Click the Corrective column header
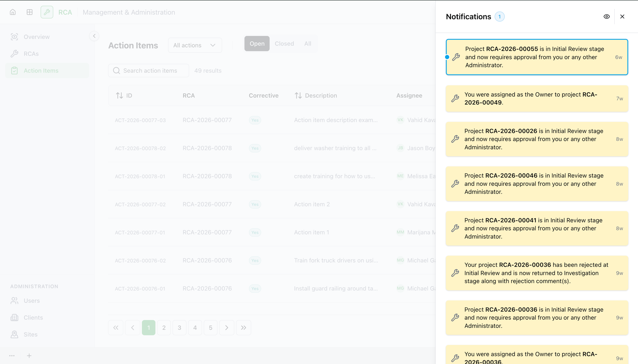Viewport: 638px width, 364px height. (264, 95)
